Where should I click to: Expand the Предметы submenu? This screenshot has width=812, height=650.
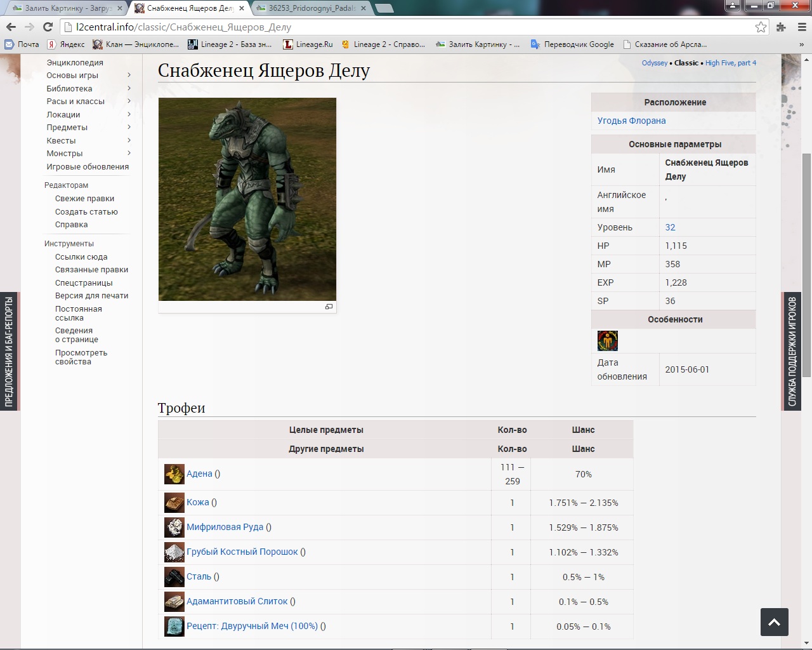129,127
